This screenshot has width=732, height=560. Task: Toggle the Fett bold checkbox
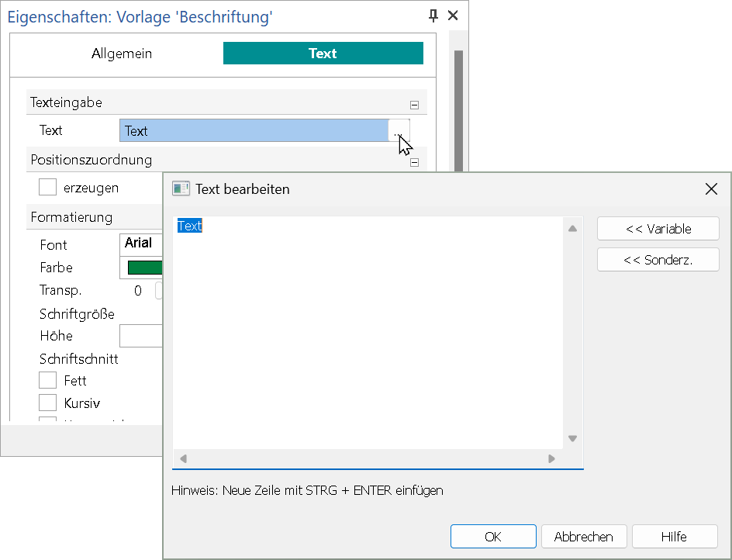click(48, 381)
